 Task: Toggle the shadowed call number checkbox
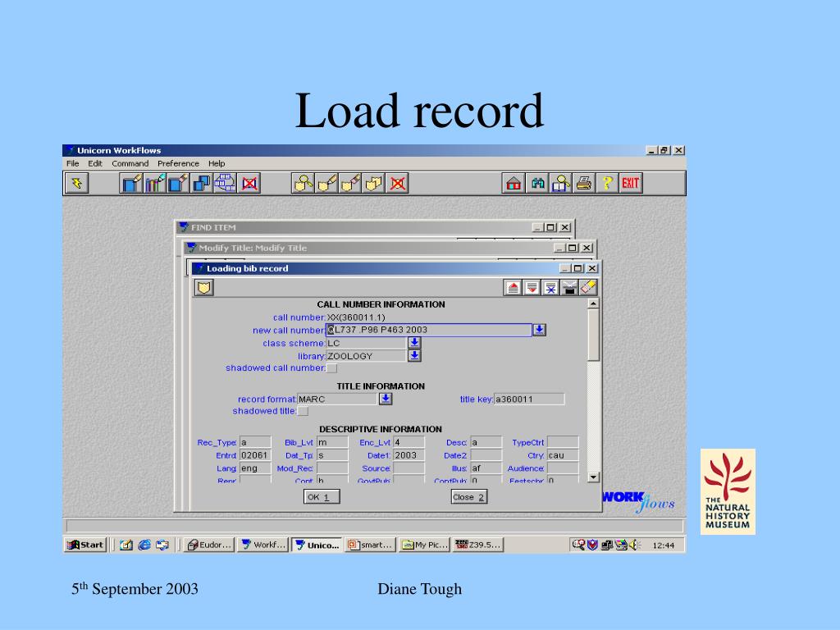pyautogui.click(x=332, y=368)
